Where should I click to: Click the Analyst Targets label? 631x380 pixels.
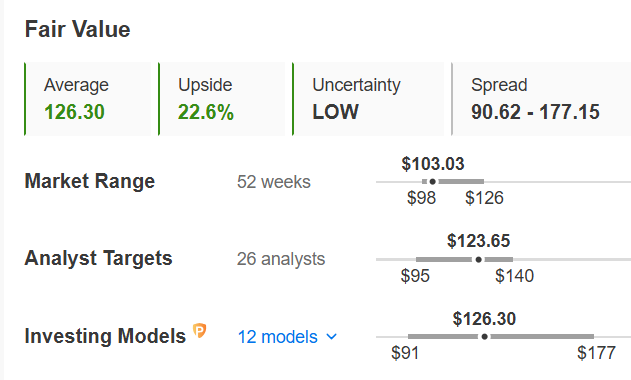pos(99,258)
